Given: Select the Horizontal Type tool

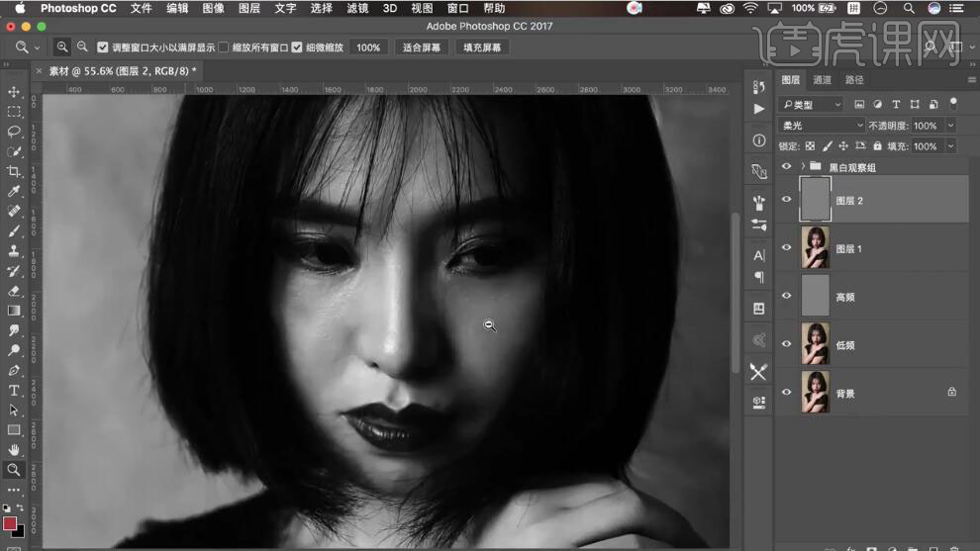Looking at the screenshot, I should click(x=14, y=391).
